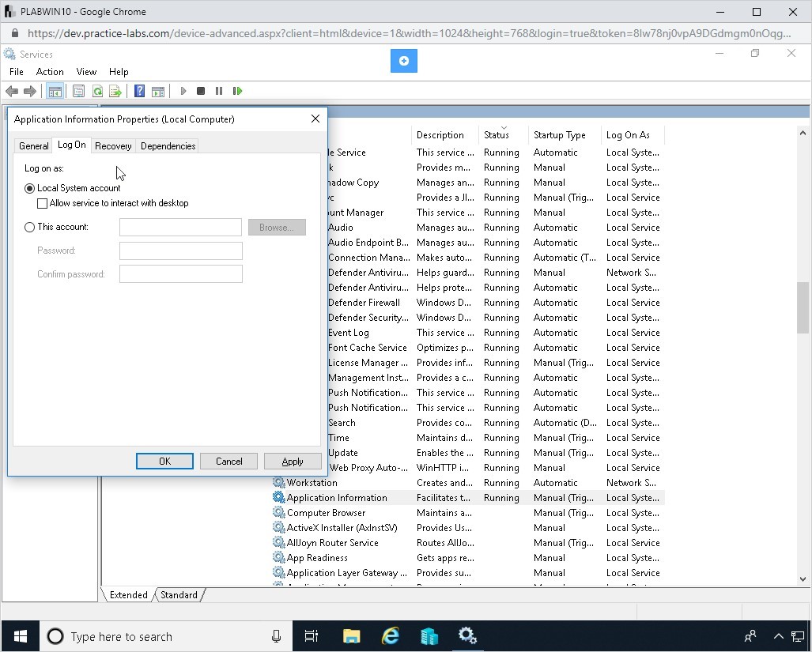Image resolution: width=812 pixels, height=652 pixels.
Task: Open the View menu
Action: [86, 72]
